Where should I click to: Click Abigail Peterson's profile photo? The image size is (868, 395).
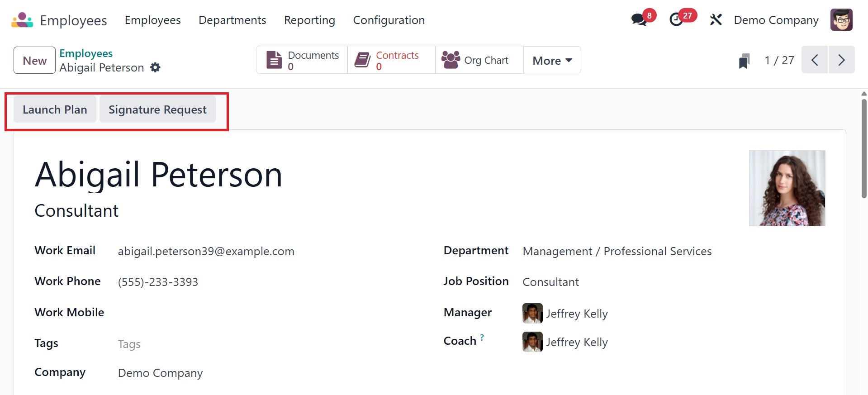tap(787, 188)
